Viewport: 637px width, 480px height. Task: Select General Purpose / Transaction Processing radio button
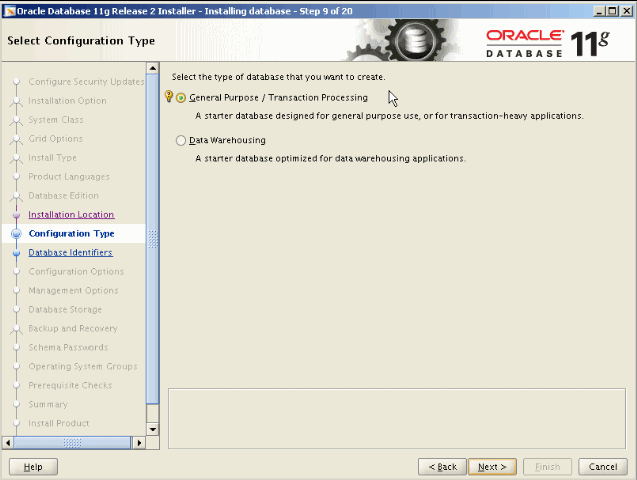[181, 98]
